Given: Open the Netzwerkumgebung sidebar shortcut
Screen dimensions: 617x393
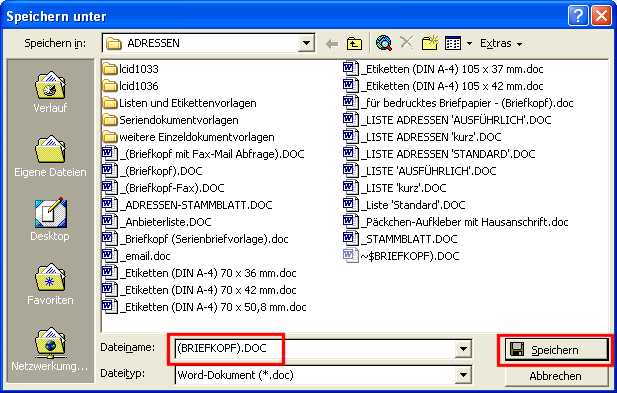Looking at the screenshot, I should click(50, 349).
